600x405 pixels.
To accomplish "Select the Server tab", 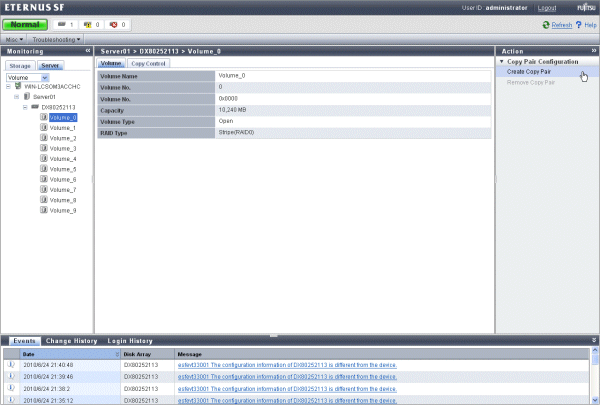I will click(50, 65).
